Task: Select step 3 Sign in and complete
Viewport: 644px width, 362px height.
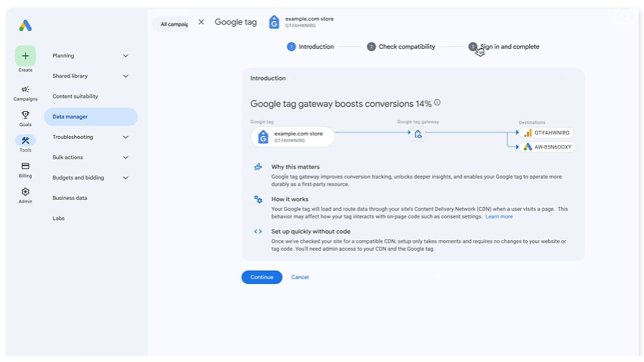Action: [504, 47]
